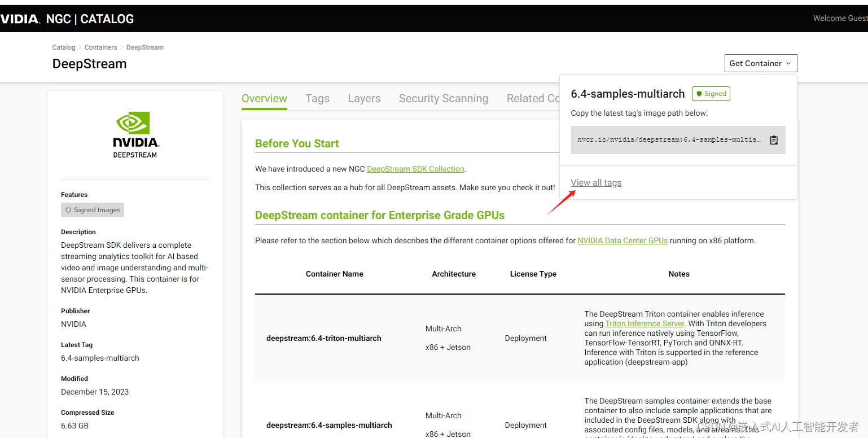
Task: Click the shield icon inside Signed Images badge
Action: 68,210
